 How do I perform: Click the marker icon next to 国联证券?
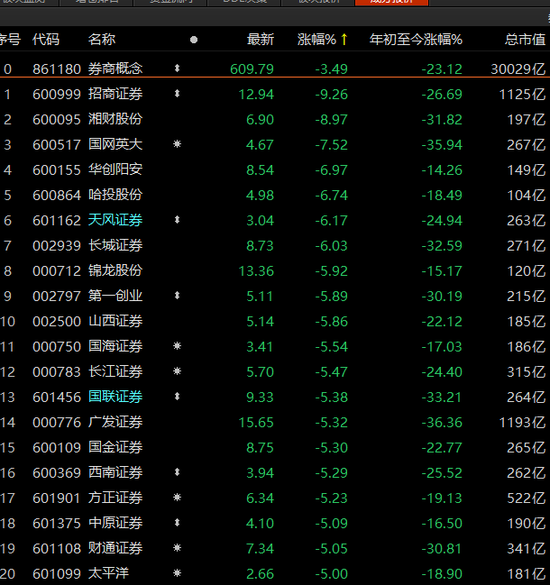(x=177, y=396)
